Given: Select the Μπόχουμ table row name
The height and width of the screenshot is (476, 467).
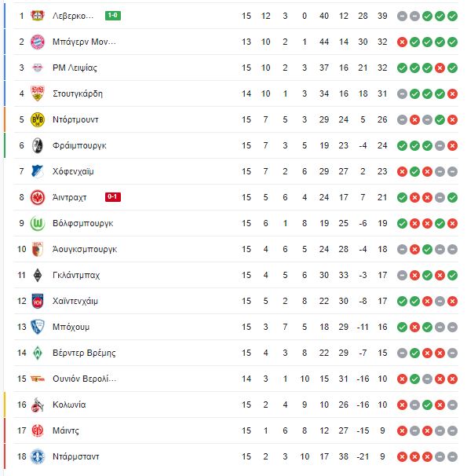Looking at the screenshot, I should (71, 328).
